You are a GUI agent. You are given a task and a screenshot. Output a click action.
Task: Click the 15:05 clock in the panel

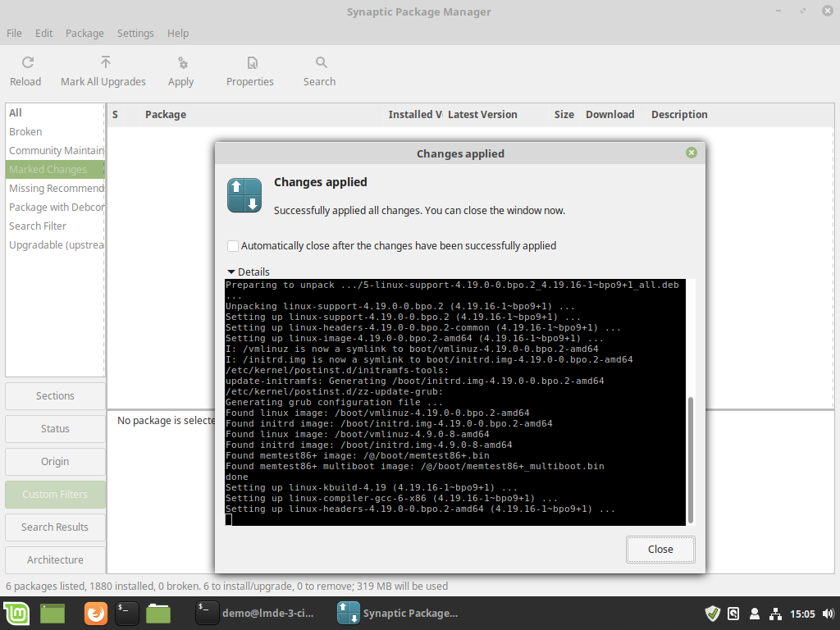click(x=802, y=614)
